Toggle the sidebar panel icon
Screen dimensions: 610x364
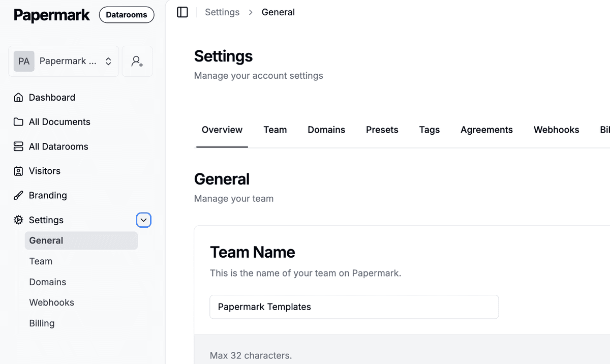click(x=182, y=12)
